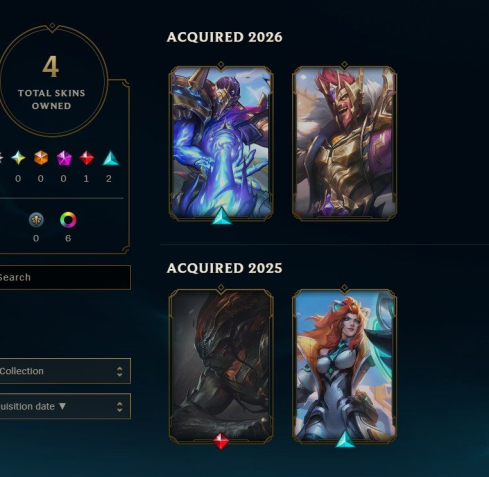Click the acquisition date dropdown stepper arrows
Screen dimensions: 489x477
click(120, 407)
